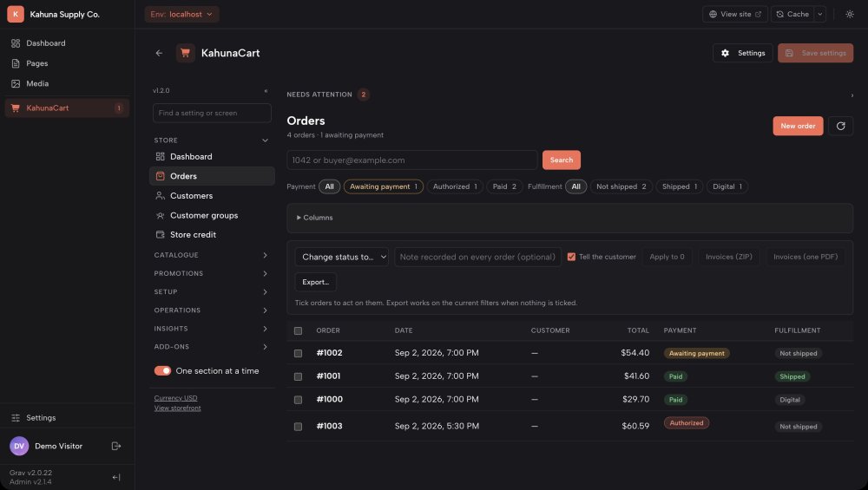Focus the order search input field

[411, 160]
